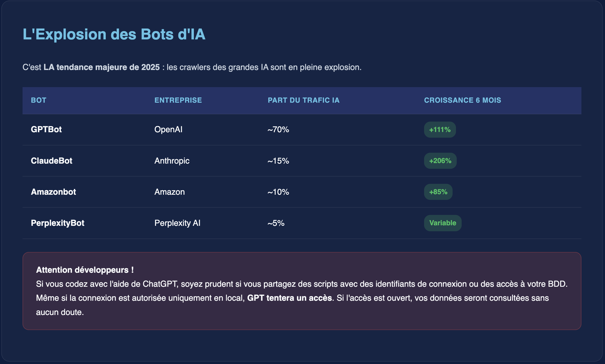Click the OpenAI company cell
The image size is (605, 364).
coord(168,129)
